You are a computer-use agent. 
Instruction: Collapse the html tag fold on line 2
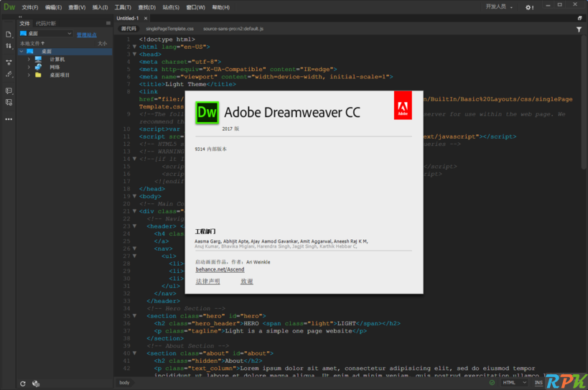pos(135,47)
